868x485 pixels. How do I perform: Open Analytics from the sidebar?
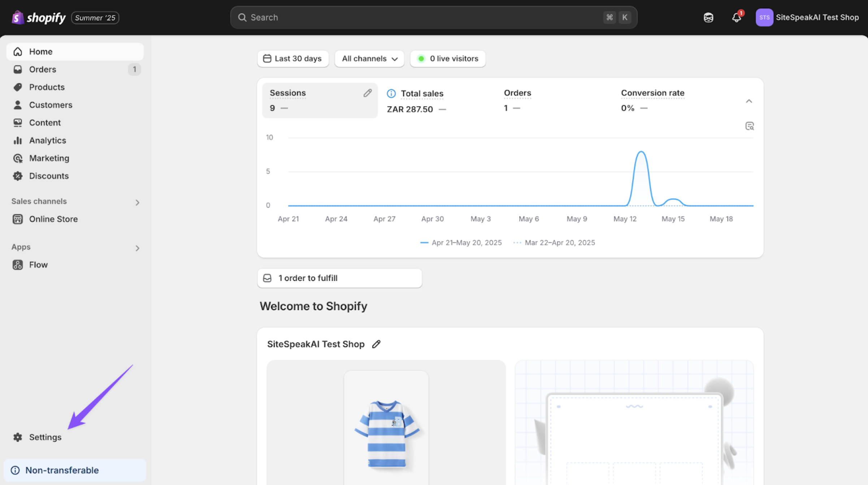click(x=48, y=140)
